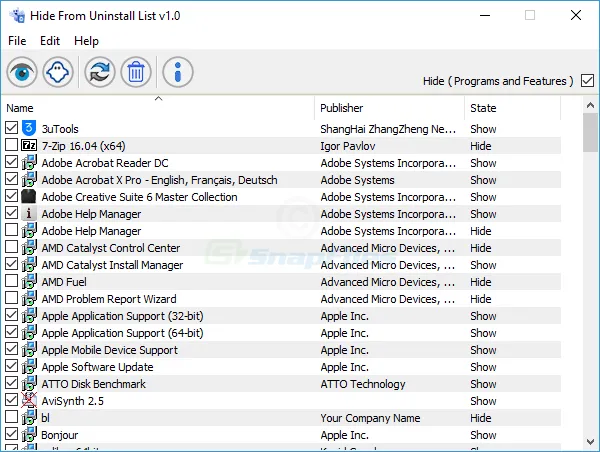The width and height of the screenshot is (600, 452).
Task: Click the Apple Software Update icon
Action: click(29, 366)
